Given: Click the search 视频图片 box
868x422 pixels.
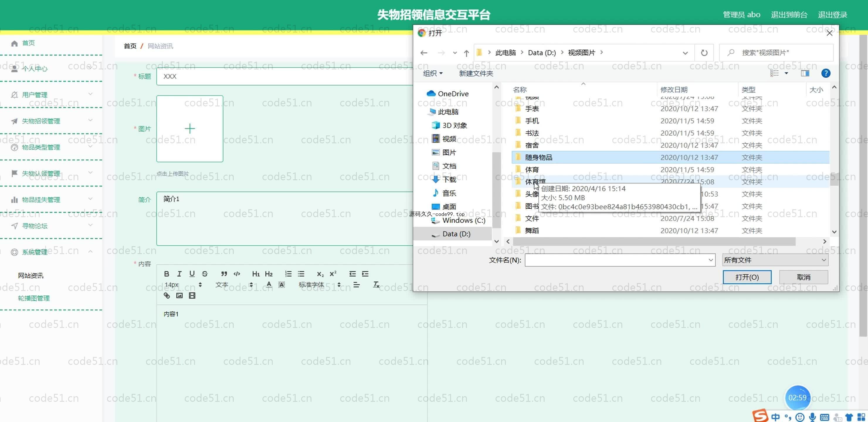Looking at the screenshot, I should pyautogui.click(x=776, y=53).
